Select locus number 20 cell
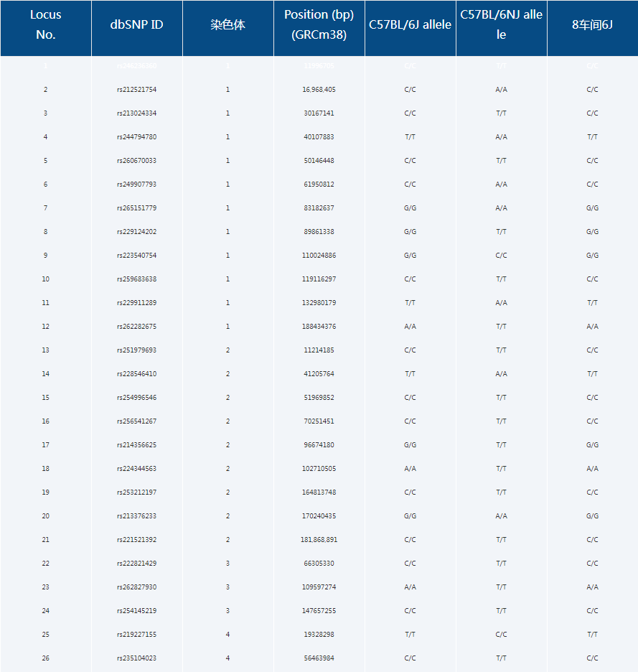The image size is (638, 672). (x=45, y=516)
